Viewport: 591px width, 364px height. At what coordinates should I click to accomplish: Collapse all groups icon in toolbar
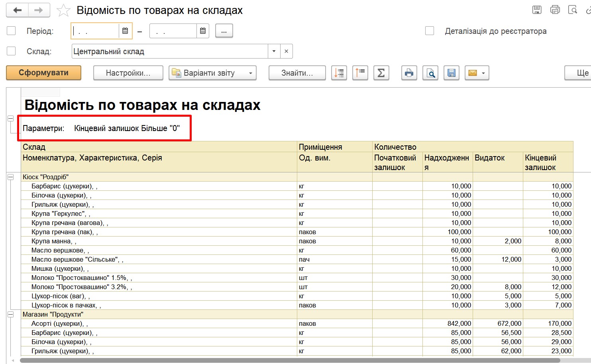pos(360,73)
